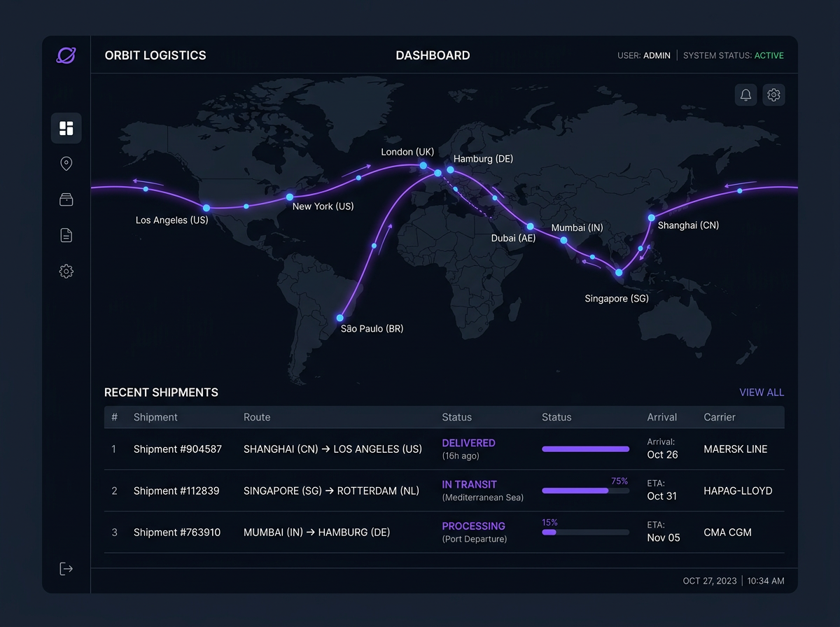Image resolution: width=840 pixels, height=627 pixels.
Task: Open the Orbit Logistics logo icon
Action: pos(65,55)
